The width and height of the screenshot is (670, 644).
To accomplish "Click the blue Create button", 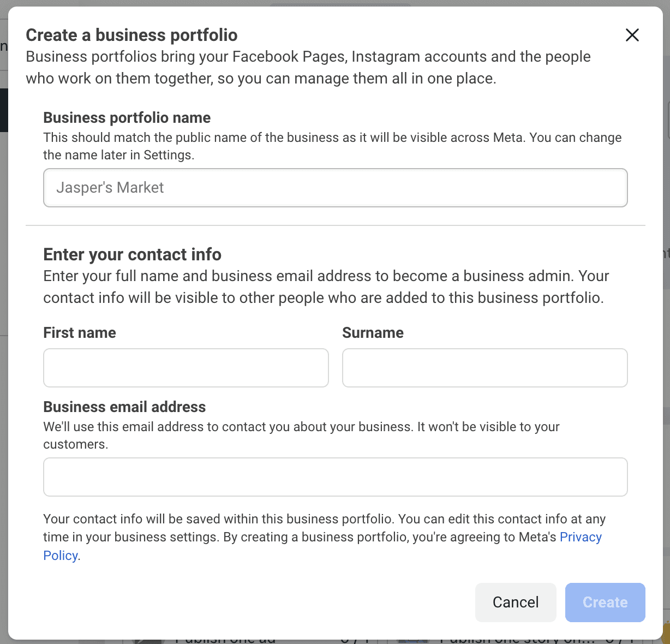I will pyautogui.click(x=605, y=602).
